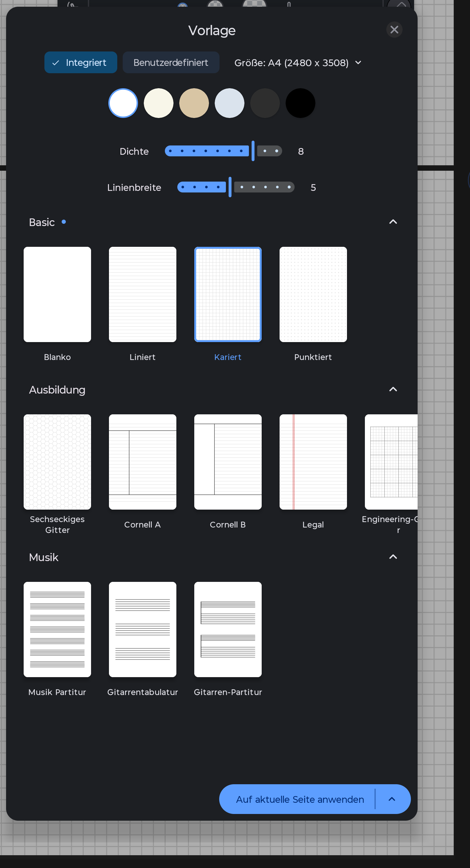Collapse the Ausbildung section

[x=393, y=389]
